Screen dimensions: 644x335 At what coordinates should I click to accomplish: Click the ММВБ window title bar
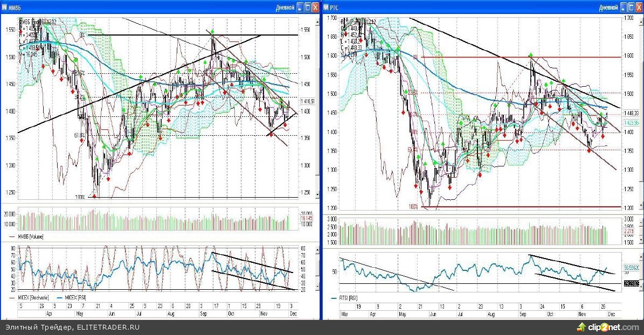pos(135,7)
